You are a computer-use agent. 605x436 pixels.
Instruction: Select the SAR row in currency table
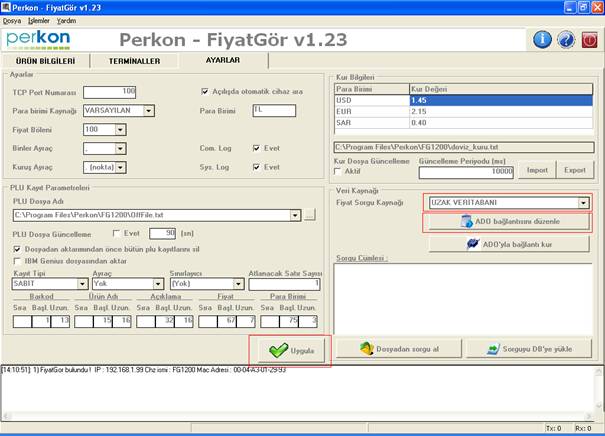[463, 123]
